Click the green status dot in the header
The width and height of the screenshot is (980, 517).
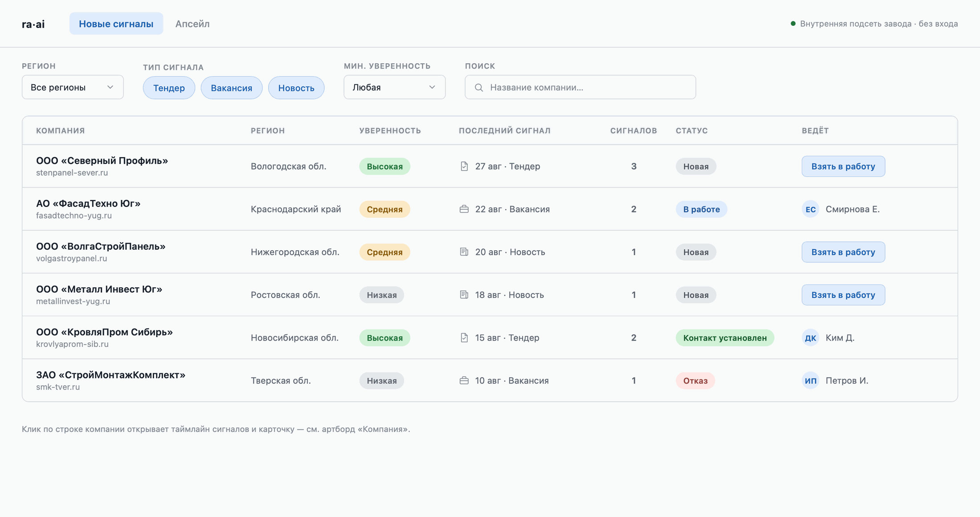[x=793, y=24]
